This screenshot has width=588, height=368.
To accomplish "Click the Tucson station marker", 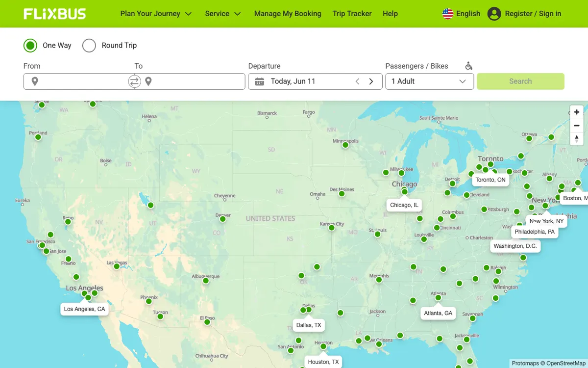I will [160, 316].
